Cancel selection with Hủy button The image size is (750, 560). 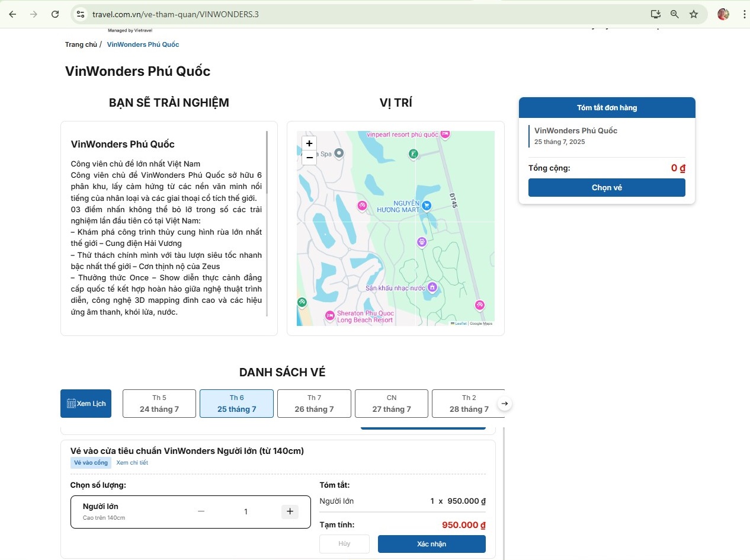(x=344, y=544)
